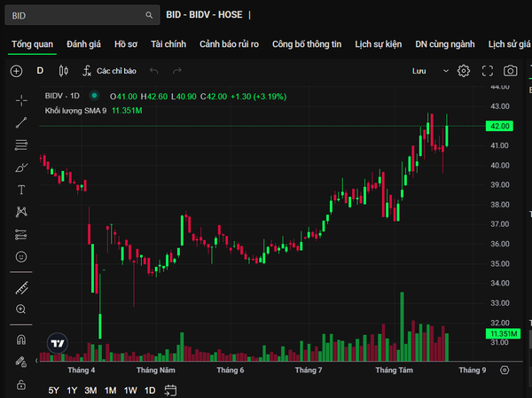The height and width of the screenshot is (398, 532).
Task: Open the Fibonacci and horizontal lines tool
Action: tap(21, 144)
